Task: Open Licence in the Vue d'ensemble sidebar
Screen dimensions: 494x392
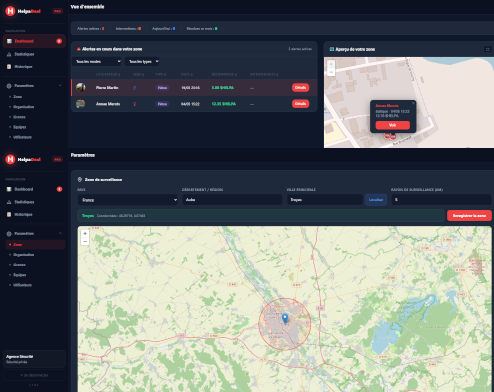Action: tap(19, 117)
